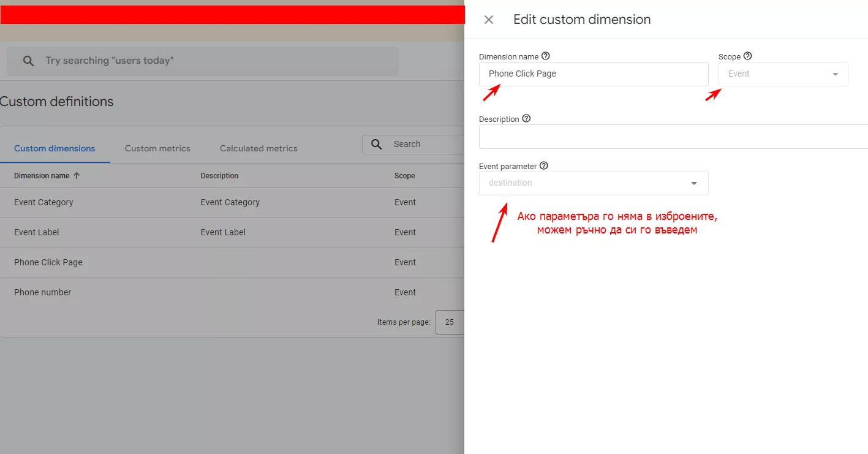Viewport: 868px width, 454px height.
Task: Click help icon next to Dimension name
Action: (546, 56)
